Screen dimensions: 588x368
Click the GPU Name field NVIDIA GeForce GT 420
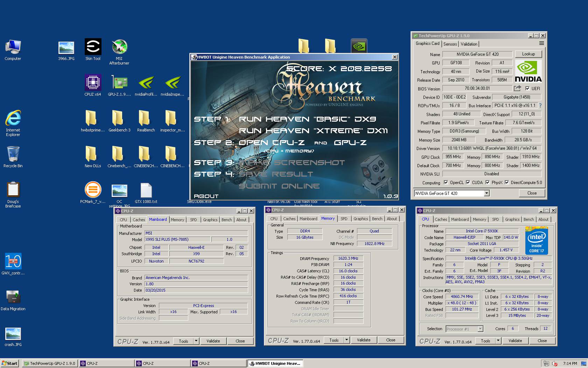[x=477, y=54]
